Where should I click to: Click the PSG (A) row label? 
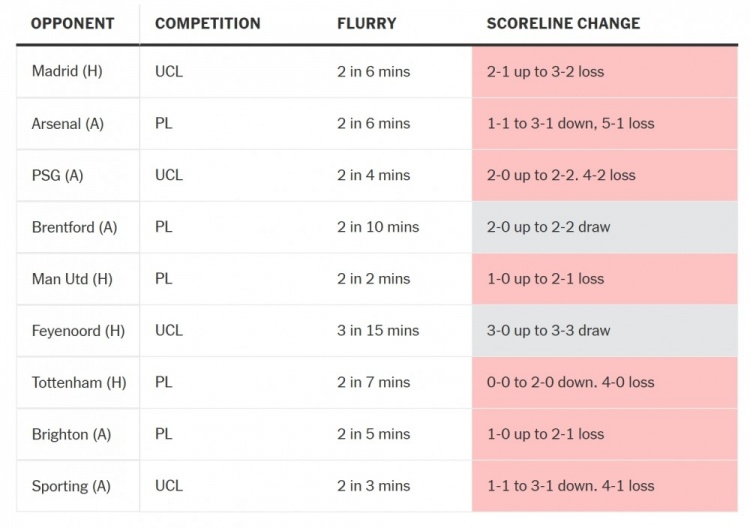point(58,175)
